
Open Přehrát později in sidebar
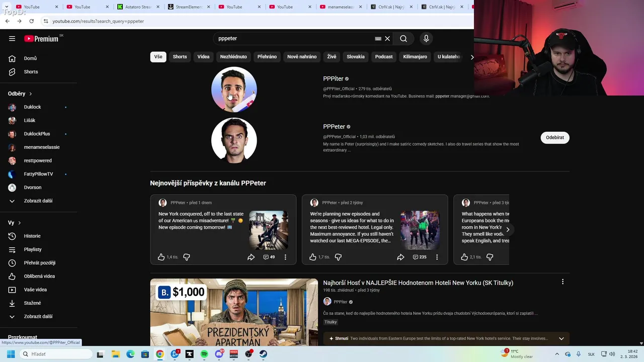[x=40, y=263]
